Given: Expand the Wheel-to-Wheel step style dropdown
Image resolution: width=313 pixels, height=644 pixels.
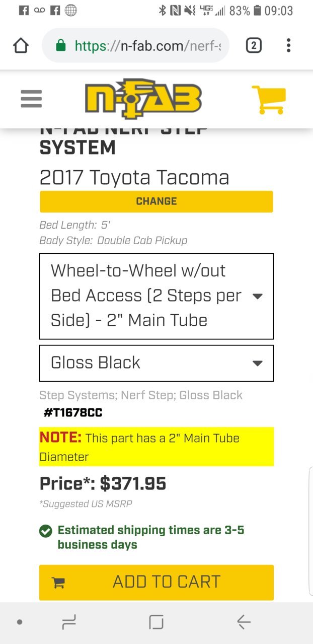Looking at the screenshot, I should coord(156,296).
